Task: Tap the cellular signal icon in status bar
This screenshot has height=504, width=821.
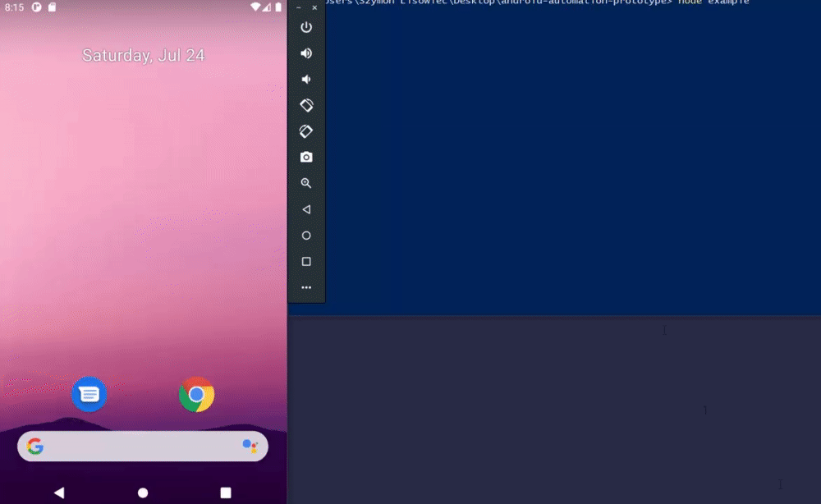Action: (267, 7)
